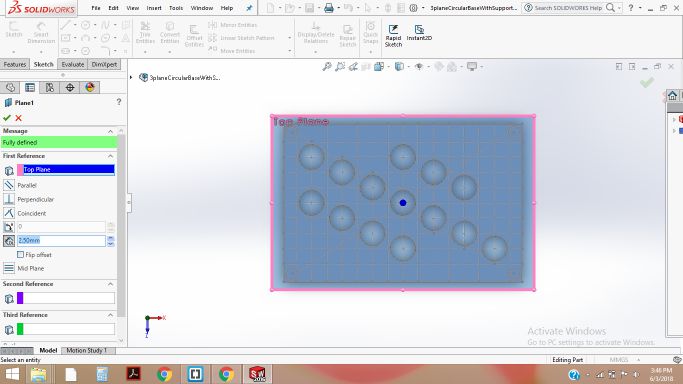Screen dimensions: 683x384
Task: Click the Zoom to Fit icon
Action: (327, 67)
